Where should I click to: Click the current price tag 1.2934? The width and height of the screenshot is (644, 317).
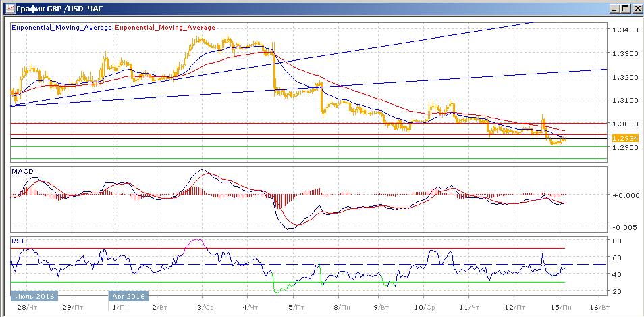624,138
